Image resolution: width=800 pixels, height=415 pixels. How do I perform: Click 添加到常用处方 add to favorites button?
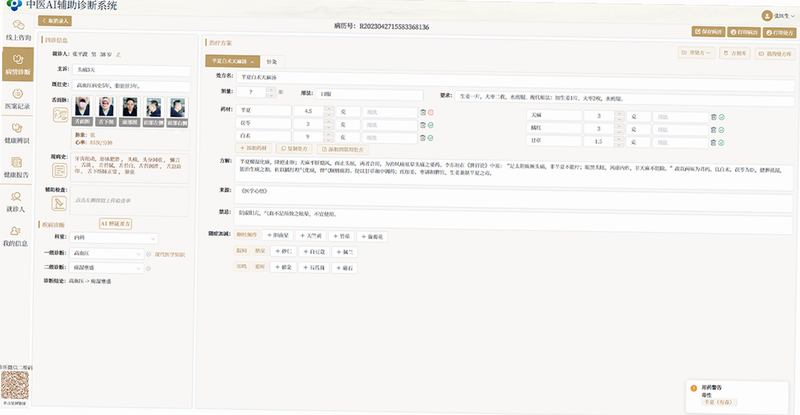[x=343, y=150]
